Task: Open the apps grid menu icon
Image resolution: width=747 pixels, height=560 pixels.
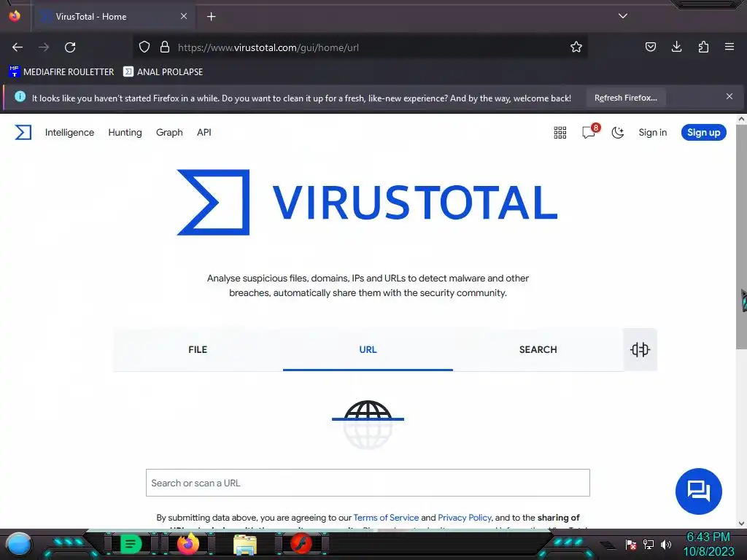Action: point(560,133)
